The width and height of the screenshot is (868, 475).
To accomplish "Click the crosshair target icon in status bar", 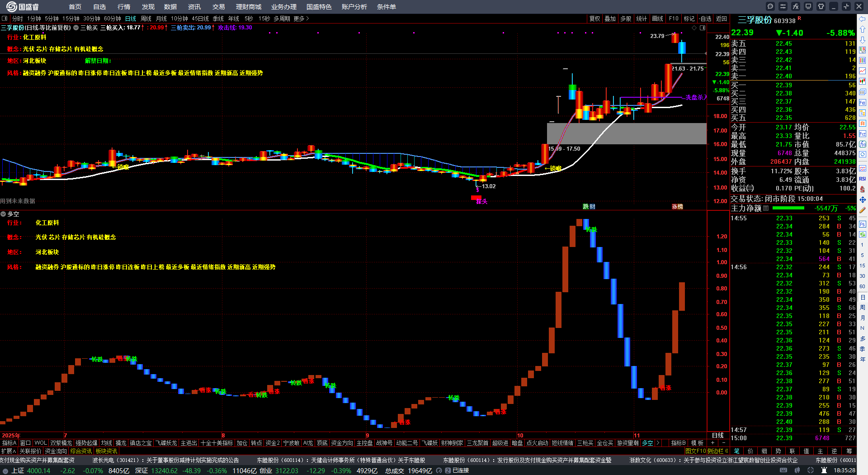I will click(x=811, y=470).
